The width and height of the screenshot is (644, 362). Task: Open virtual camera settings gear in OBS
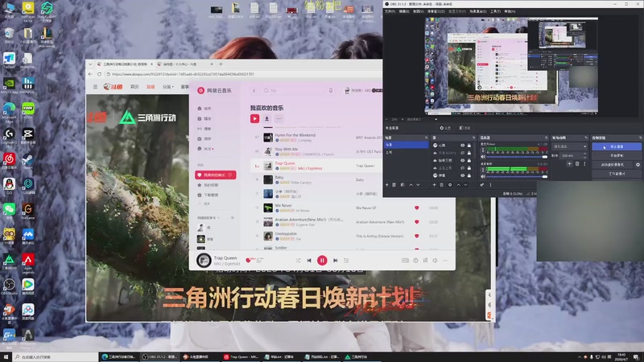(638, 165)
